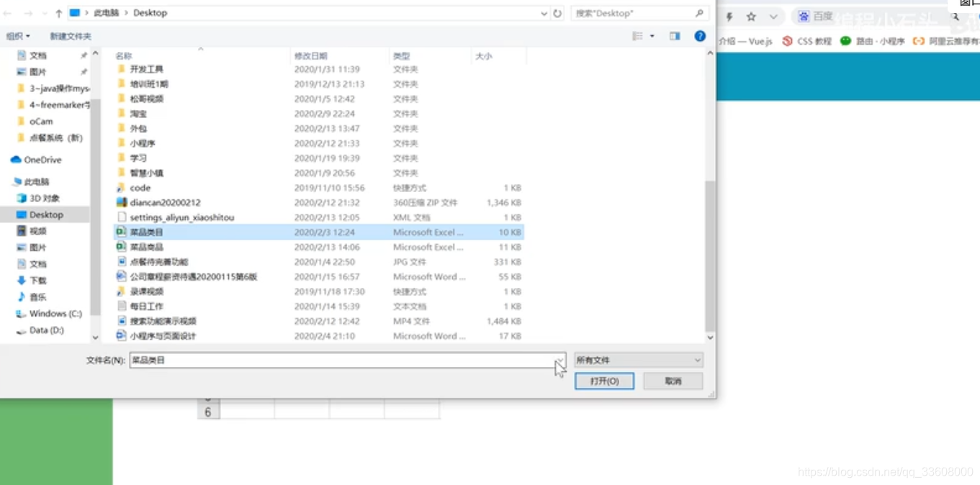Open the filename history dropdown arrow
The image size is (980, 485).
[559, 360]
